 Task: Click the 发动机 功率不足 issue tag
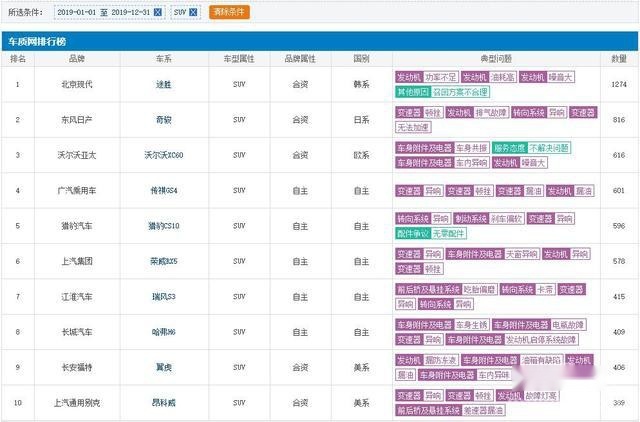pos(427,77)
